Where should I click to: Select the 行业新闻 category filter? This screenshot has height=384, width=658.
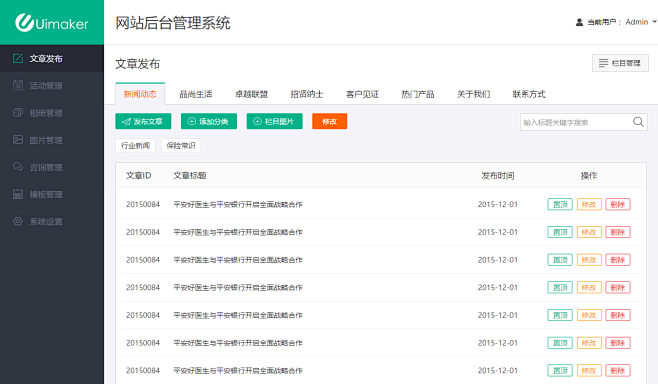[x=135, y=146]
